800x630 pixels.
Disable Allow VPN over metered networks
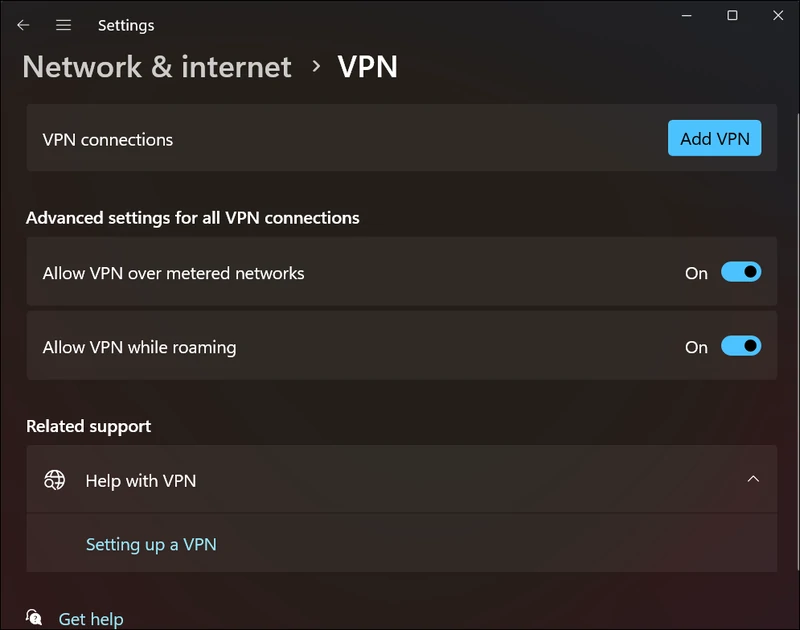tap(741, 272)
